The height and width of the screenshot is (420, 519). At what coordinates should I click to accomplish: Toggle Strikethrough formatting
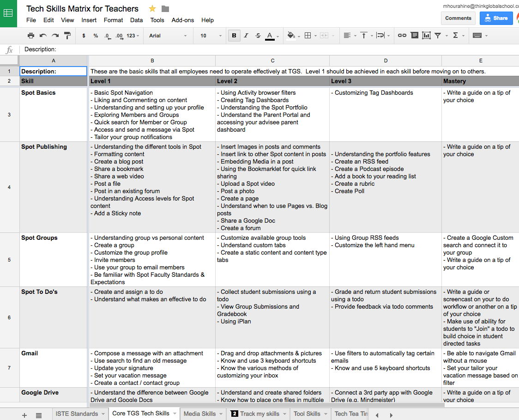tap(258, 36)
